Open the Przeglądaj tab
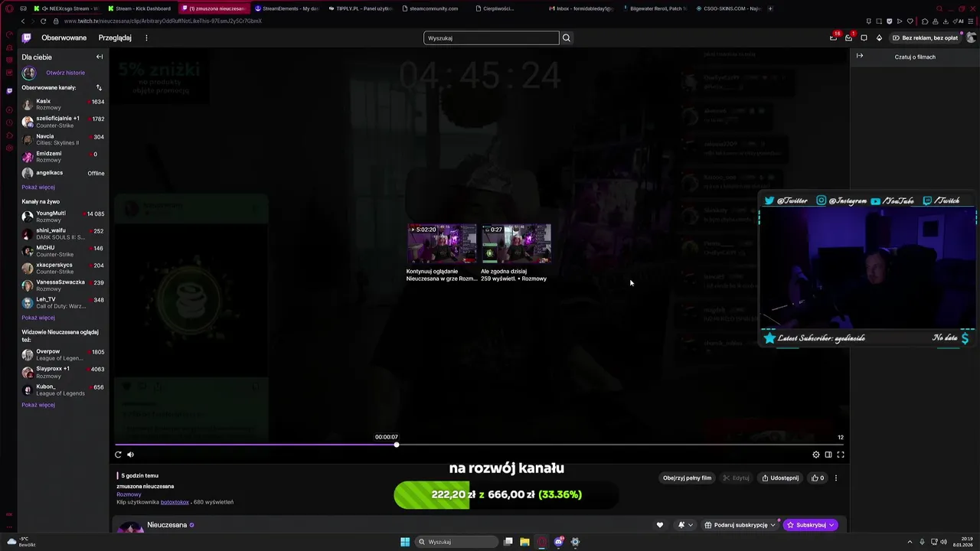 point(115,37)
